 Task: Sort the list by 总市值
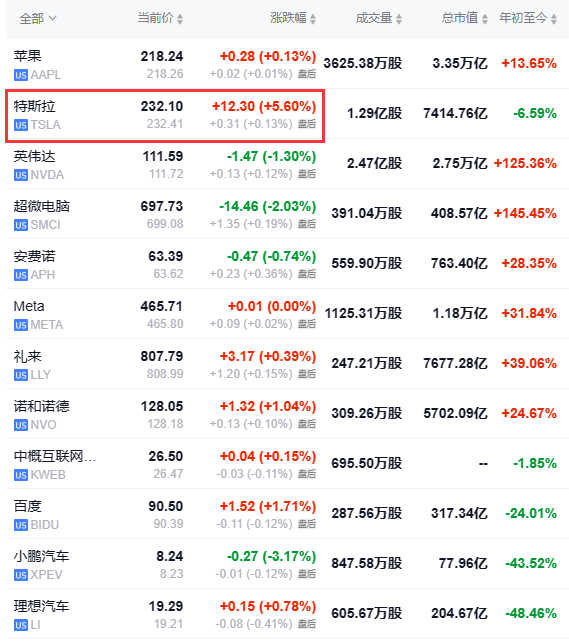(465, 18)
